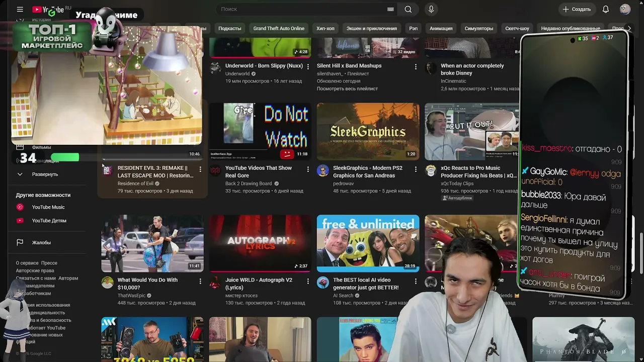Select the Хип-хоп filter chip
This screenshot has height=362, width=644.
coord(326,29)
